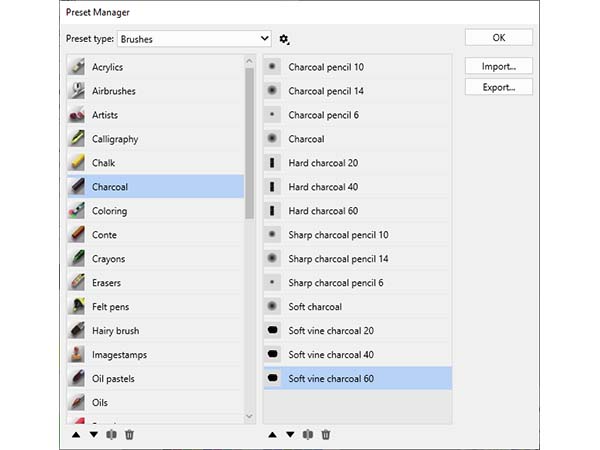Move brush preset down using right panel arrow

290,435
